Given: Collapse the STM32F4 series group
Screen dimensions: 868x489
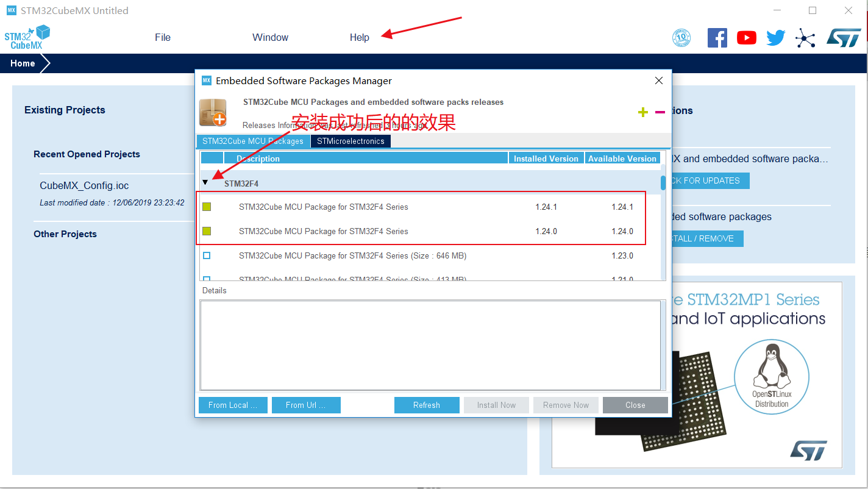Looking at the screenshot, I should tap(205, 182).
